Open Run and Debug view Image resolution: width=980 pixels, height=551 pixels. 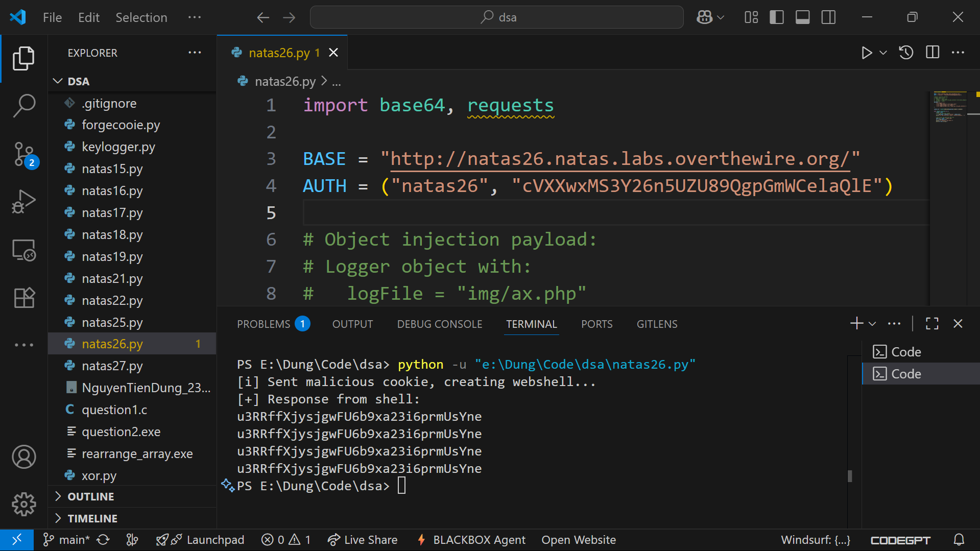tap(23, 202)
